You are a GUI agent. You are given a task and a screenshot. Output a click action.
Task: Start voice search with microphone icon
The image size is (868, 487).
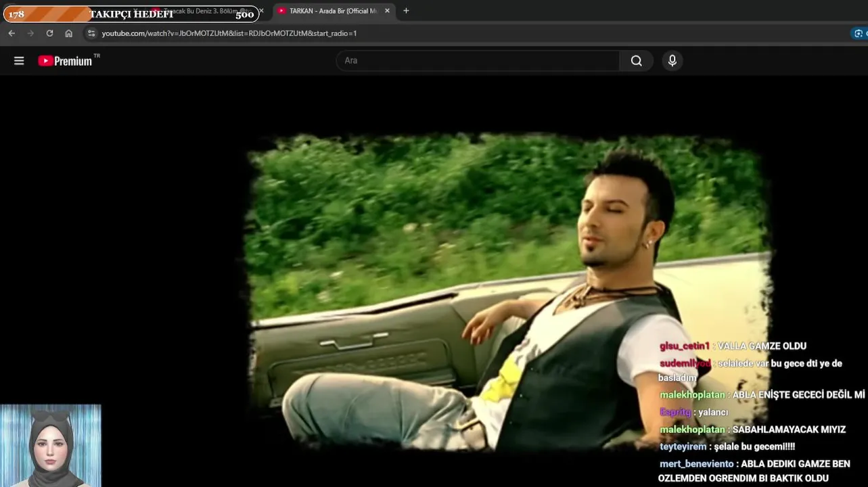(x=672, y=61)
